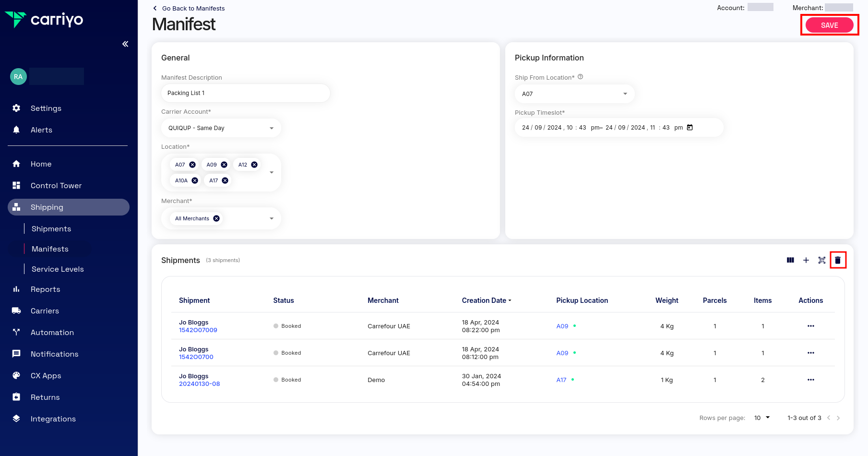Remove the A07 location chip
Viewport: 868px width, 456px height.
click(192, 165)
